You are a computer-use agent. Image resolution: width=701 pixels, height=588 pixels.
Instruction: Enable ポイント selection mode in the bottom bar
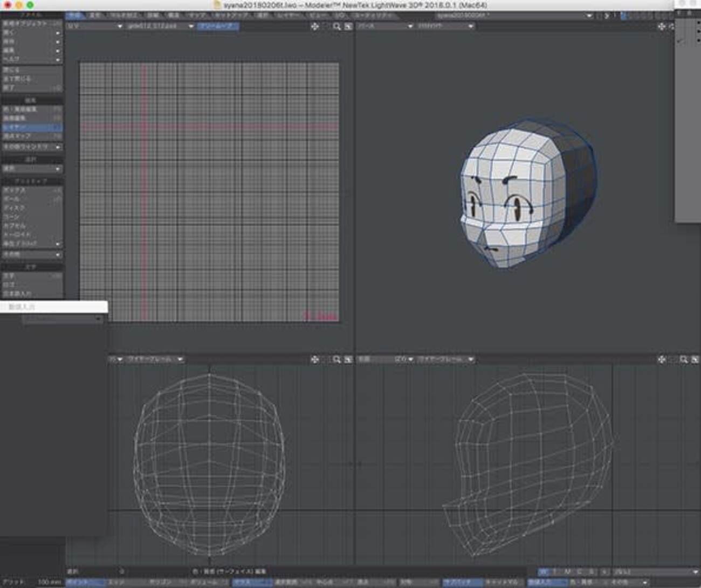click(x=85, y=583)
